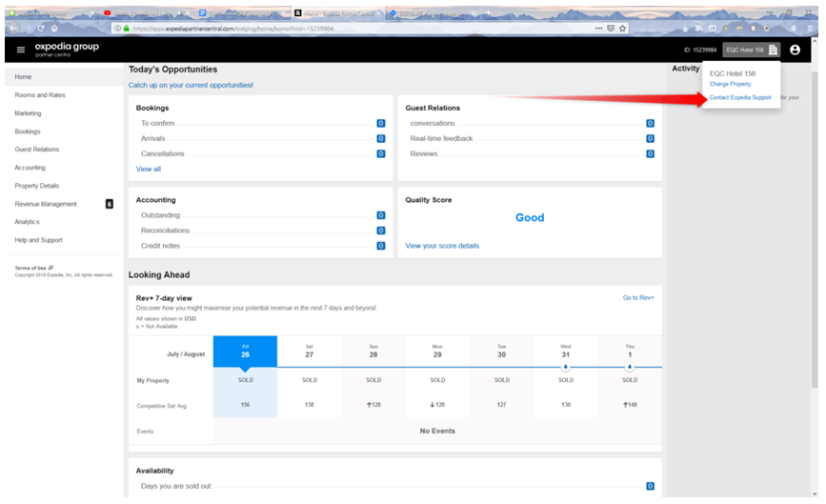Screen dimensions: 826x504
Task: Switch to the YouTube browser tab
Action: click(146, 13)
